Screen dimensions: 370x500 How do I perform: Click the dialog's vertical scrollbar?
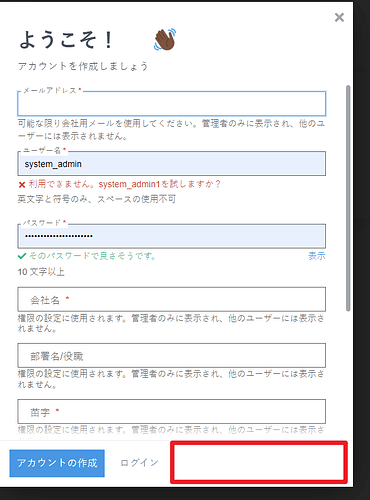point(348,198)
